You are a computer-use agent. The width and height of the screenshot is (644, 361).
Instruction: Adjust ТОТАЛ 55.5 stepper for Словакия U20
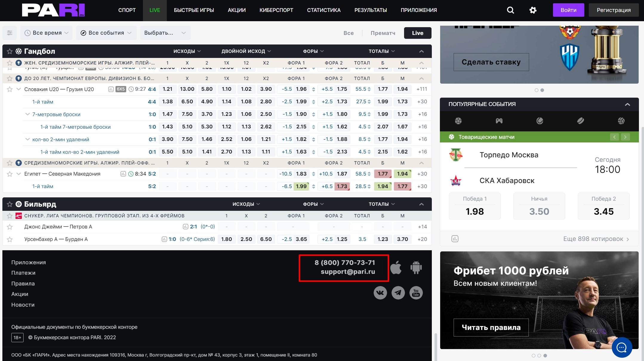click(x=369, y=89)
